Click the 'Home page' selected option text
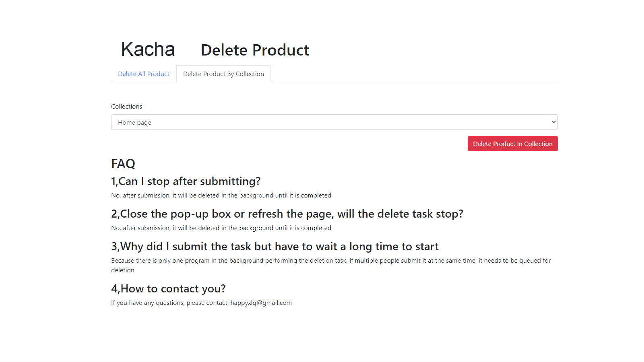Image resolution: width=644 pixels, height=362 pixels. pyautogui.click(x=134, y=123)
